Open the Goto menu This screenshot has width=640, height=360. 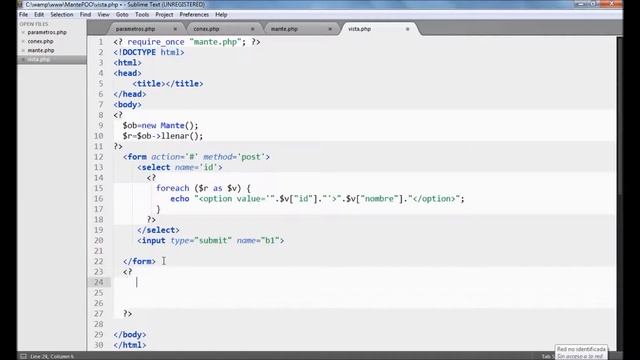122,14
